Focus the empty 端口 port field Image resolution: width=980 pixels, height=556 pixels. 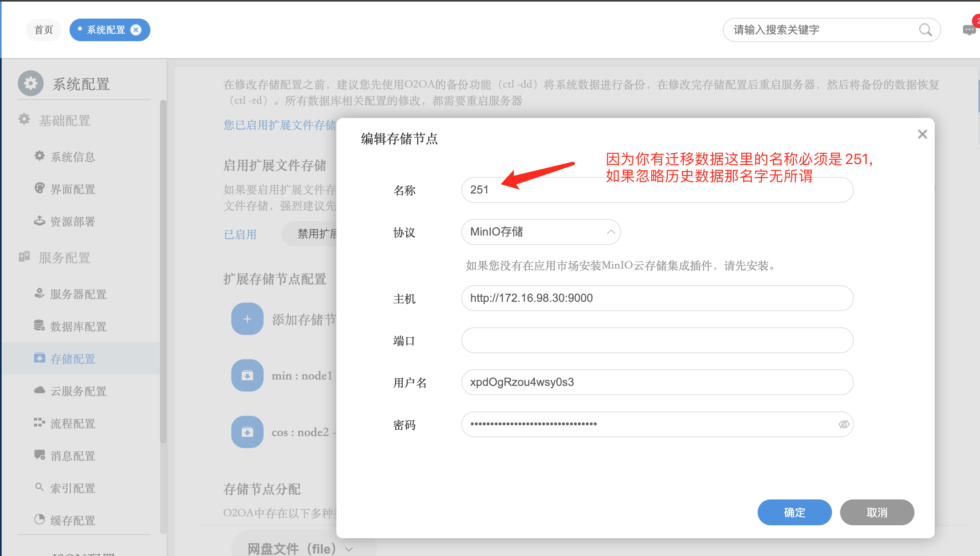(x=657, y=340)
